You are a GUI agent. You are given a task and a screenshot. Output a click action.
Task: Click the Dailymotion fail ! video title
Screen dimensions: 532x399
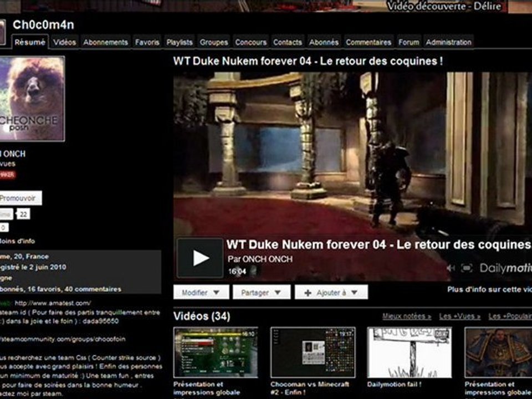394,385
